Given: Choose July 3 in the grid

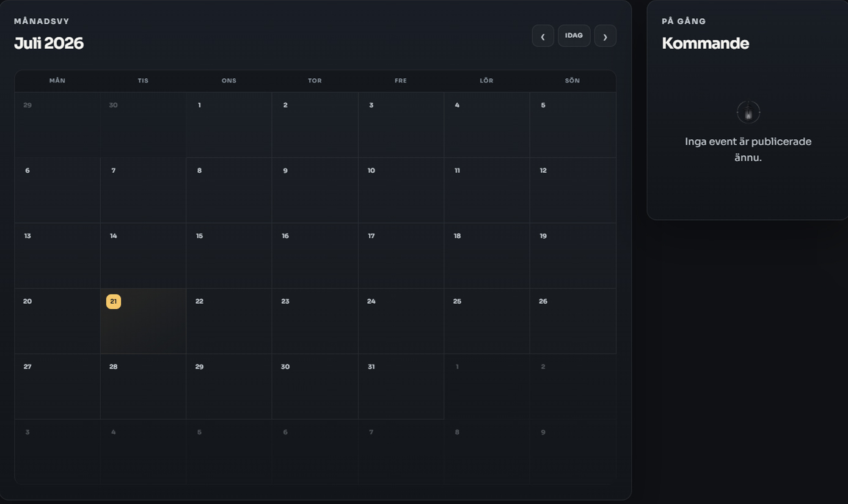Looking at the screenshot, I should point(401,125).
